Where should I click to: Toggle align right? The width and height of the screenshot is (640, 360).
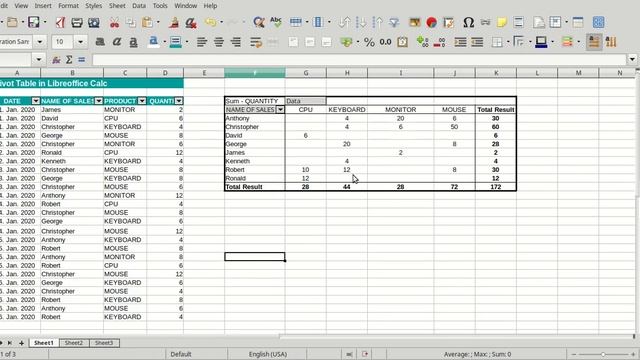(x=236, y=42)
